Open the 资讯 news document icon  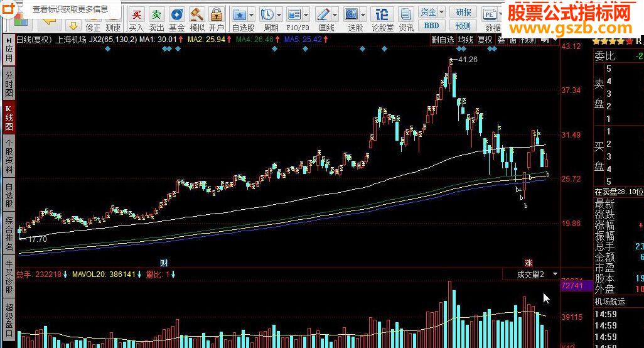[x=405, y=15]
